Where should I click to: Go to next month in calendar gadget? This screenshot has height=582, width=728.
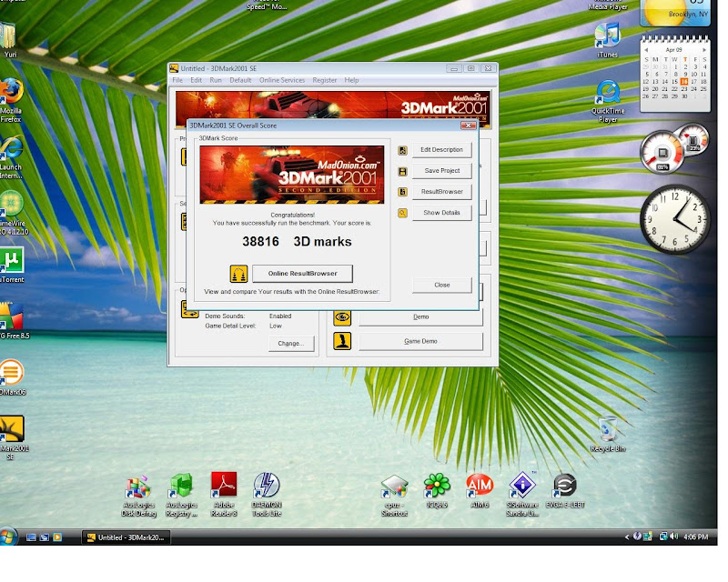(704, 50)
